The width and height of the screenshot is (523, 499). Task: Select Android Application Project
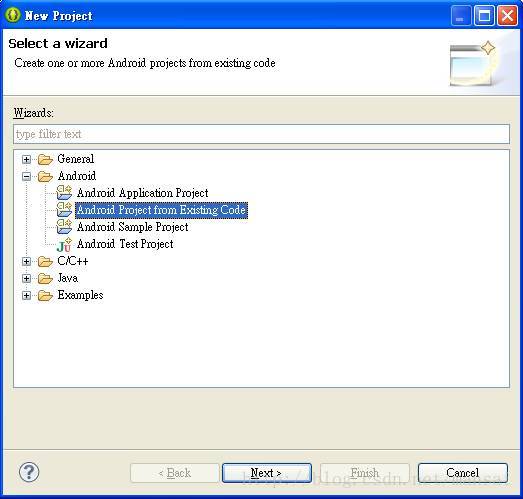pos(142,193)
